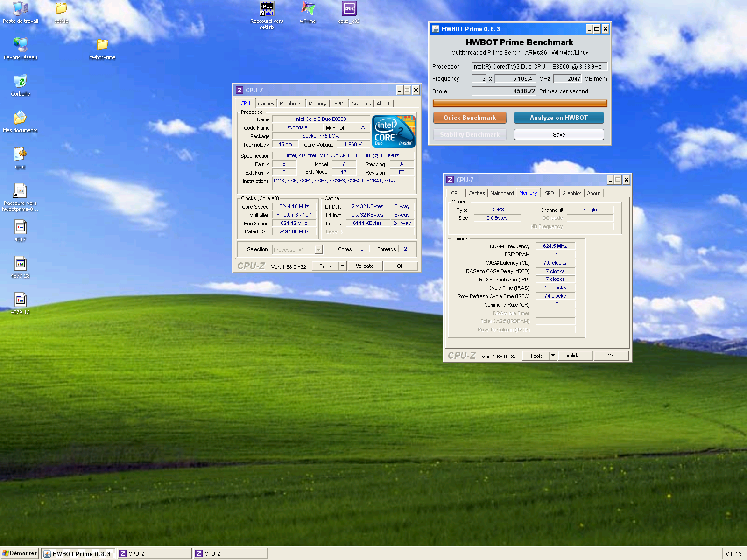Launch Raccourci vers setfsb shortcut
747x560 pixels.
click(x=267, y=15)
